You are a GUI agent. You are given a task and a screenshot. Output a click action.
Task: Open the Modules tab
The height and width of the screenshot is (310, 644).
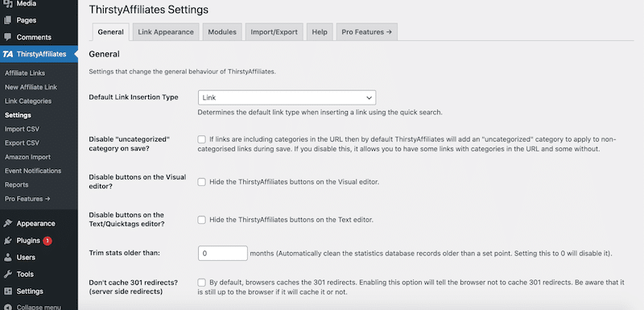(x=222, y=32)
